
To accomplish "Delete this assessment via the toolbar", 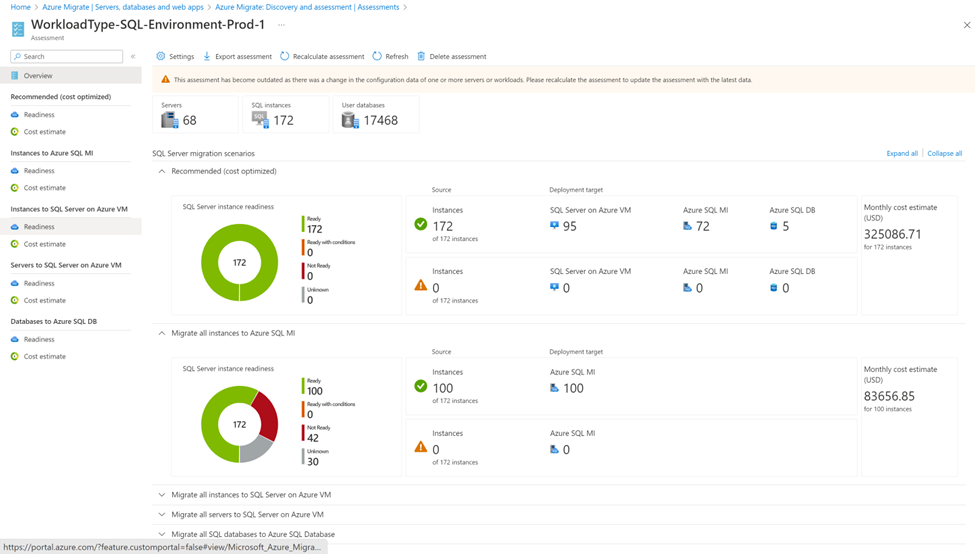I will pos(451,56).
